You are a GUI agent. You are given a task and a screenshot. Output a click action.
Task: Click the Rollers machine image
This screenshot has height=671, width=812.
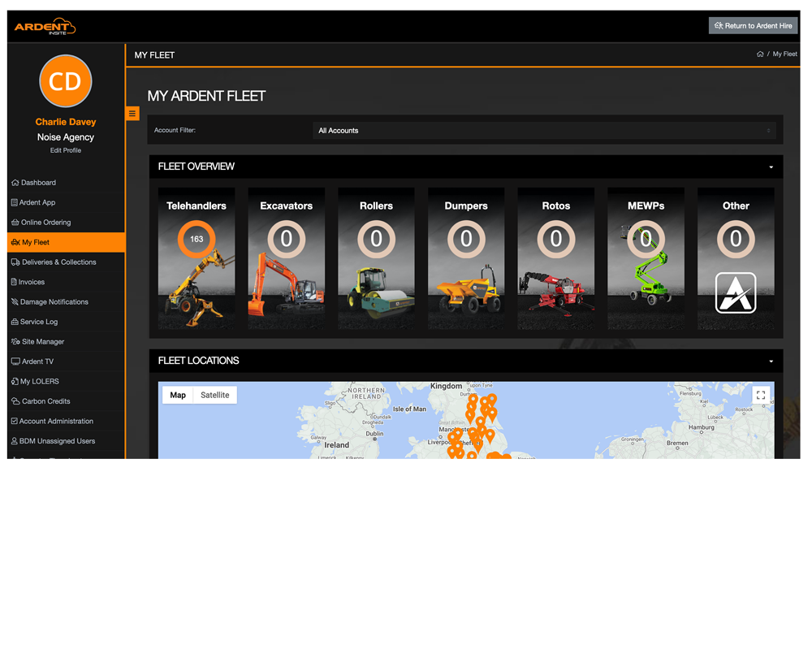coord(379,292)
